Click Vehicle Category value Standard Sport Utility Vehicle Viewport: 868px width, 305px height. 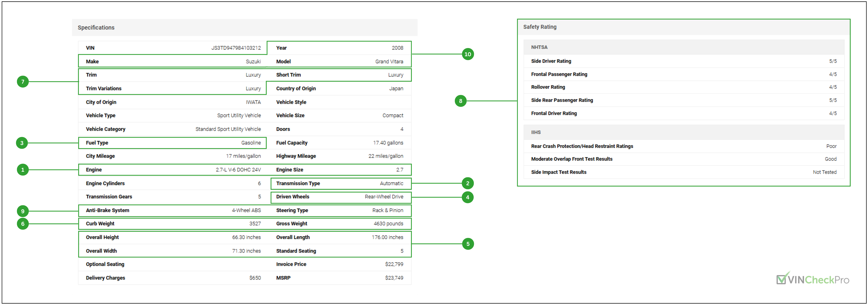click(228, 129)
